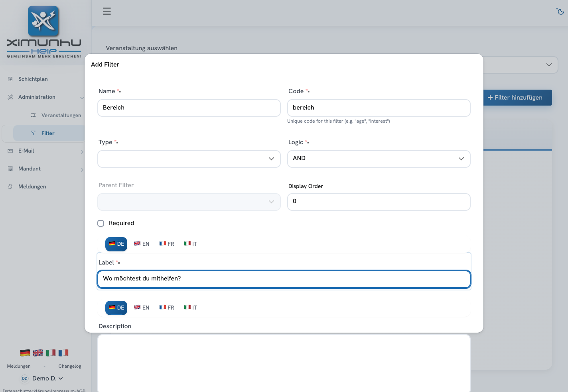
Task: Switch site language to French flag
Action: point(63,353)
